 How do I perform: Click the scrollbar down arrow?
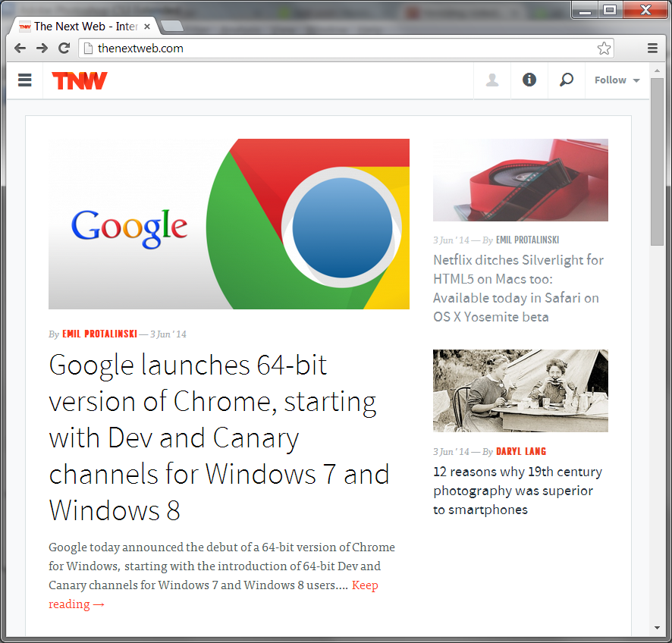point(657,628)
